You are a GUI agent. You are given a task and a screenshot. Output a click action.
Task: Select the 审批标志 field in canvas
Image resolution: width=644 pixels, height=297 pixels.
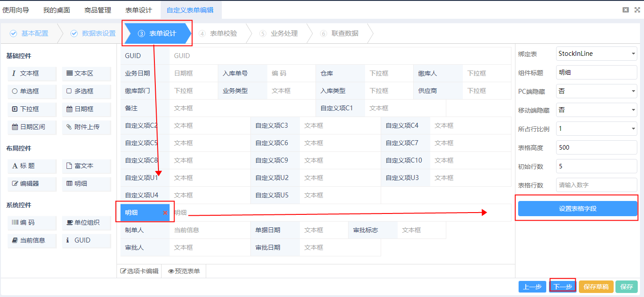point(397,230)
